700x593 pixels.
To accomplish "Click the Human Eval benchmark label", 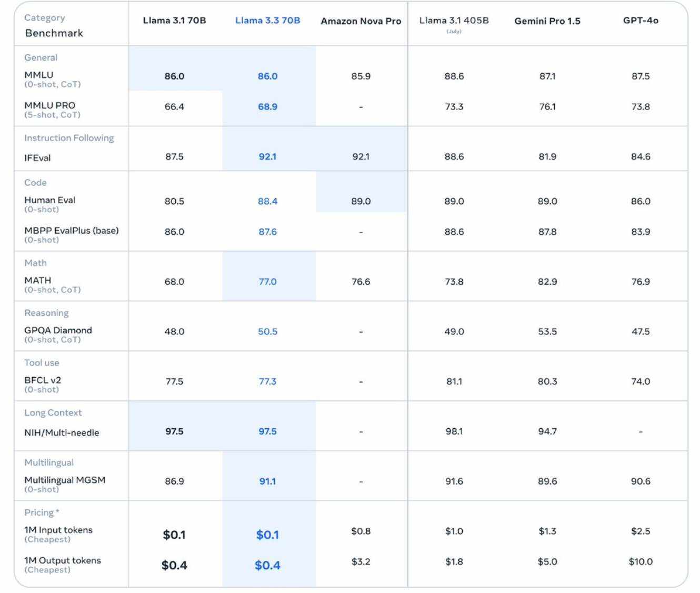I will click(x=50, y=200).
